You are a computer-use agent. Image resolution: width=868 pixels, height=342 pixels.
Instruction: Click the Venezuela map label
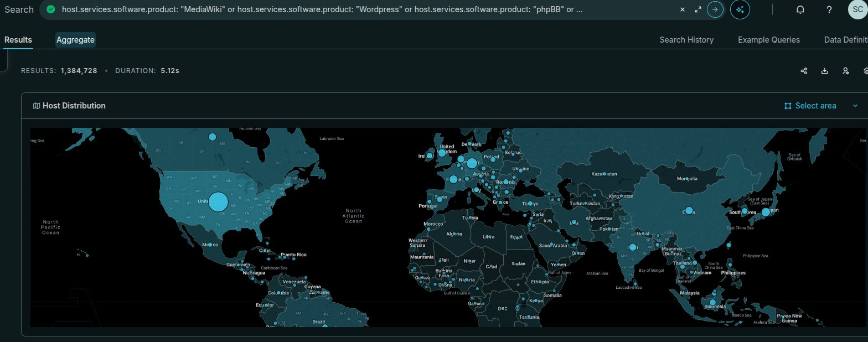[x=294, y=282]
